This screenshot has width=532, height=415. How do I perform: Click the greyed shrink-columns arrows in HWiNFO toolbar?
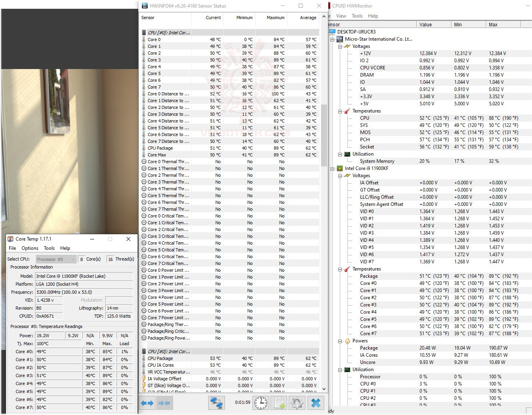[164, 403]
